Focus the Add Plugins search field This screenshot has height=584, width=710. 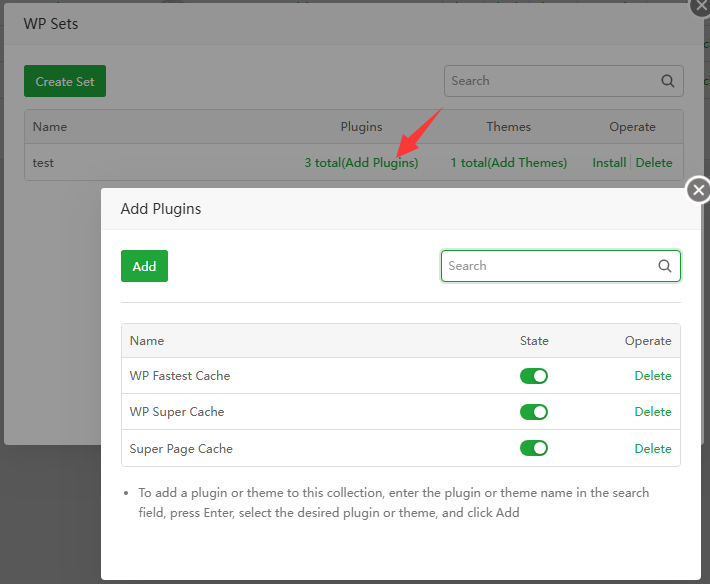[548, 266]
